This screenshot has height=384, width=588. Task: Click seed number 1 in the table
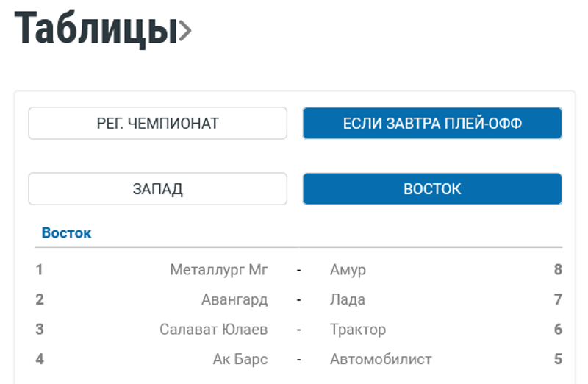[x=40, y=270]
